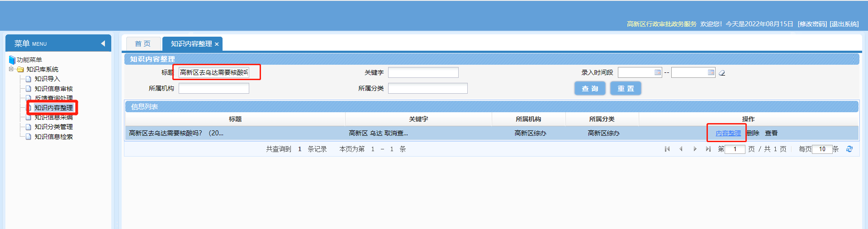The height and width of the screenshot is (229, 868).
Task: Collapse the 知识库系统 tree node
Action: click(x=11, y=69)
